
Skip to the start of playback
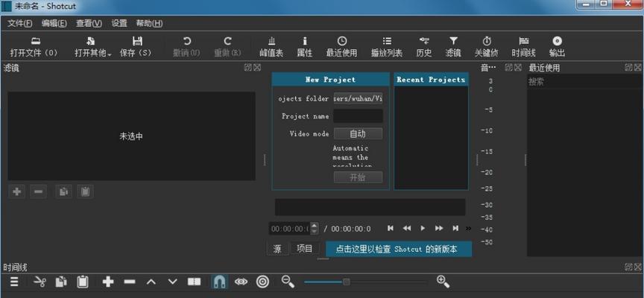tap(391, 228)
